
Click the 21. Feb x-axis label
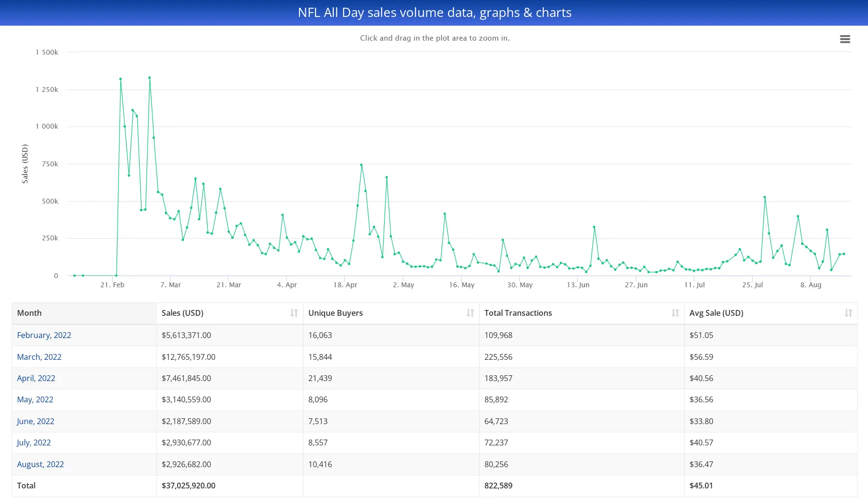click(112, 285)
